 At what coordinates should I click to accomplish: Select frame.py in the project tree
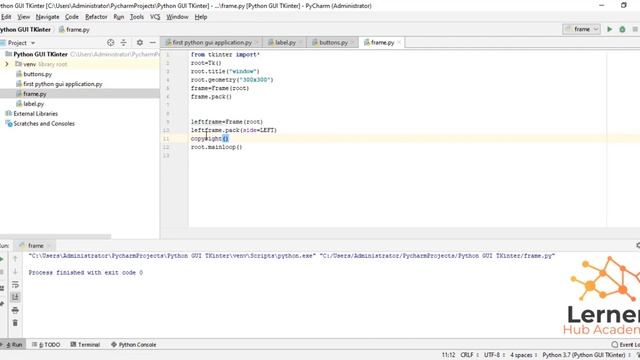35,94
